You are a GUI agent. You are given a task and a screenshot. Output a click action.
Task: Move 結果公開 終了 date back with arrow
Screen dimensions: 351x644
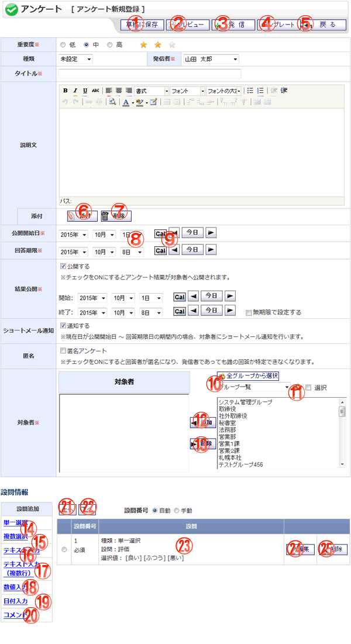coord(193,311)
